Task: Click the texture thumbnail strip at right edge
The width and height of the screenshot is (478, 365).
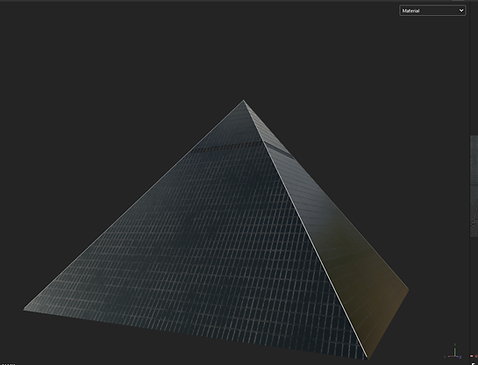Action: click(x=474, y=186)
